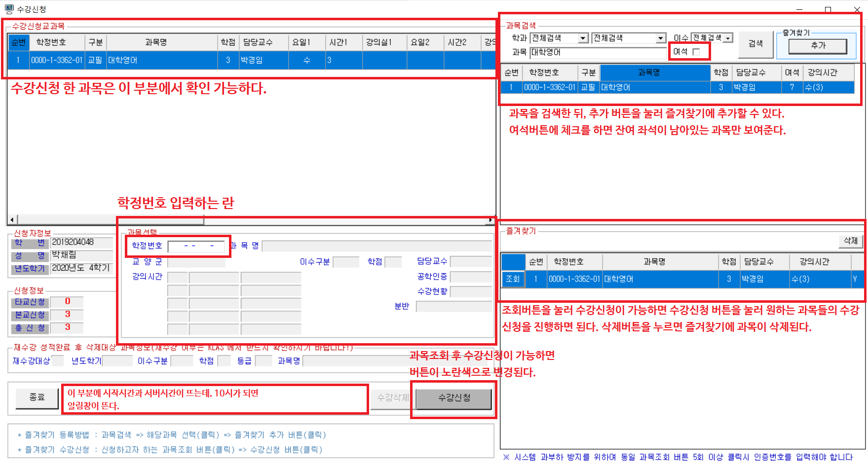Image resolution: width=868 pixels, height=463 pixels.
Task: Click the 수강신청 app icon in title bar
Action: 9,9
